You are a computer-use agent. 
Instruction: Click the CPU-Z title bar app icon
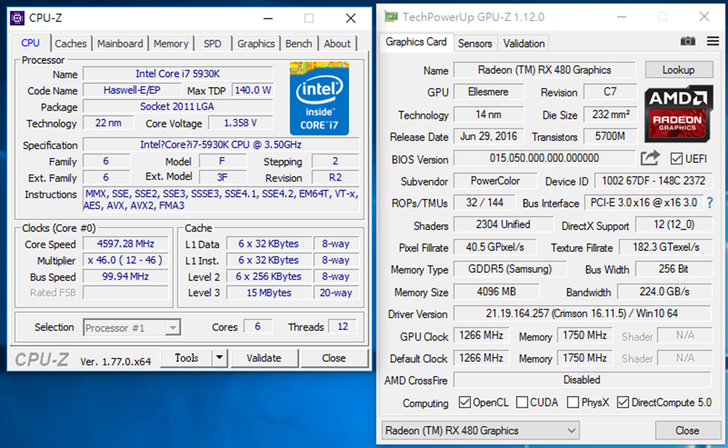[x=17, y=18]
